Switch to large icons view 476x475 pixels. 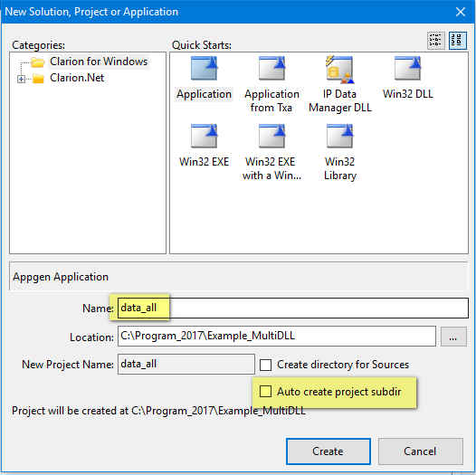click(x=458, y=41)
